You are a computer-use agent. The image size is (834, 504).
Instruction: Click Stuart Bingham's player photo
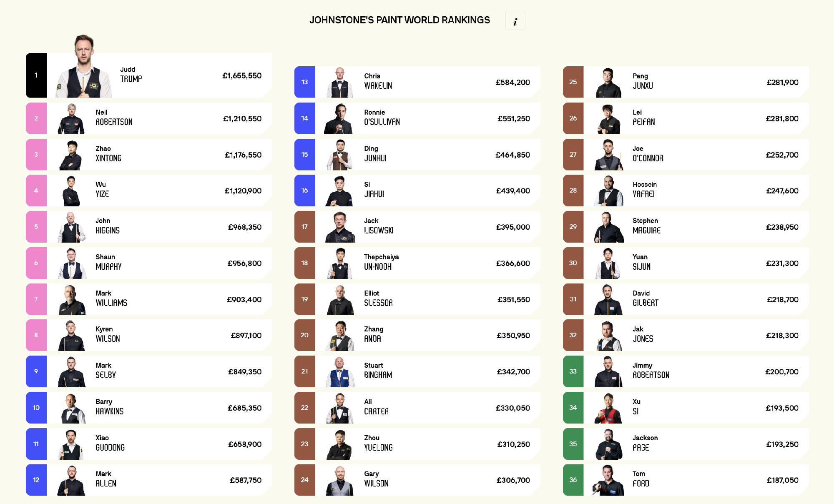click(x=340, y=372)
